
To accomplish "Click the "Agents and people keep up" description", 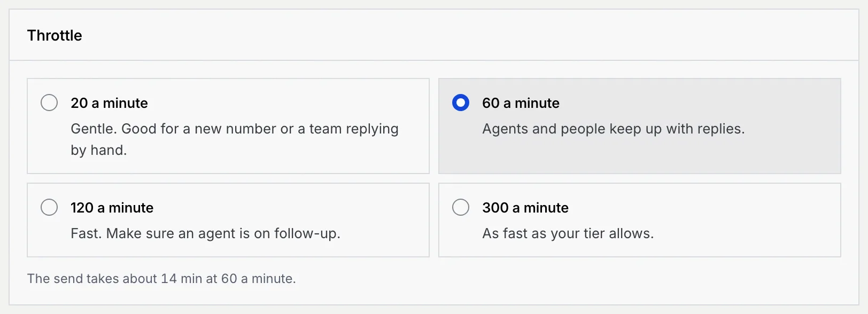I will tap(613, 129).
